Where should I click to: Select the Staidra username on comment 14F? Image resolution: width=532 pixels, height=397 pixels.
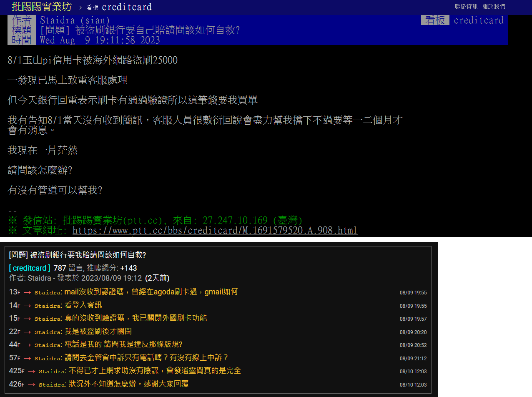tap(48, 306)
